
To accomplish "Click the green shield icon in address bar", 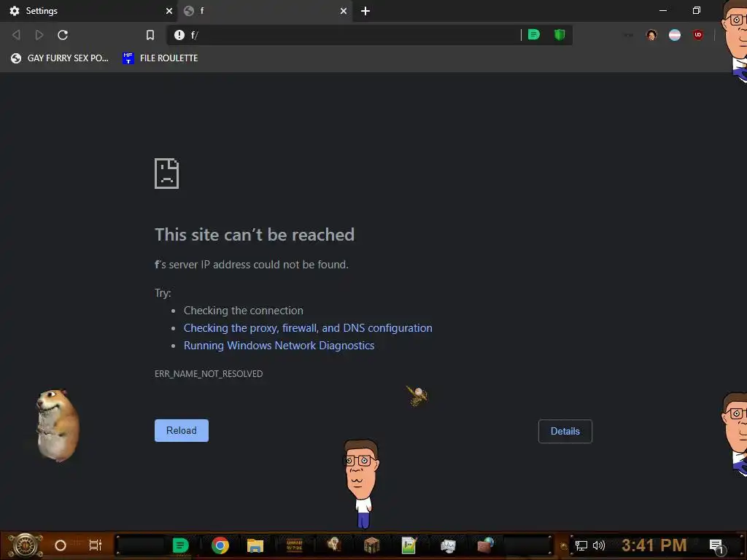I will point(560,34).
